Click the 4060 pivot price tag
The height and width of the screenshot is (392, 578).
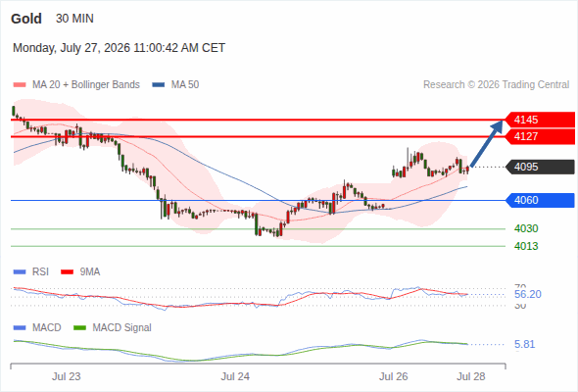[540, 200]
